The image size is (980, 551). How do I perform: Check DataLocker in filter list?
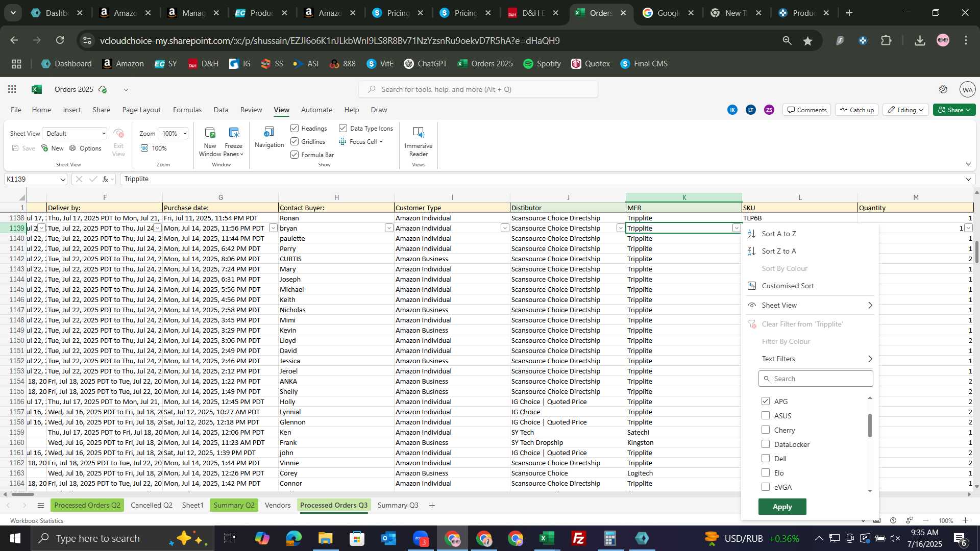coord(766,444)
